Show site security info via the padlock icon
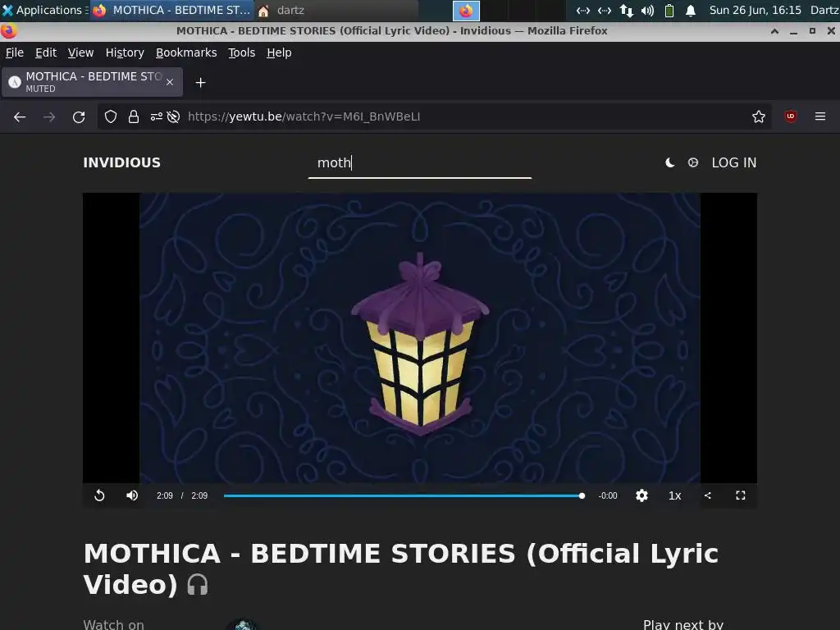840x630 pixels. 134,116
